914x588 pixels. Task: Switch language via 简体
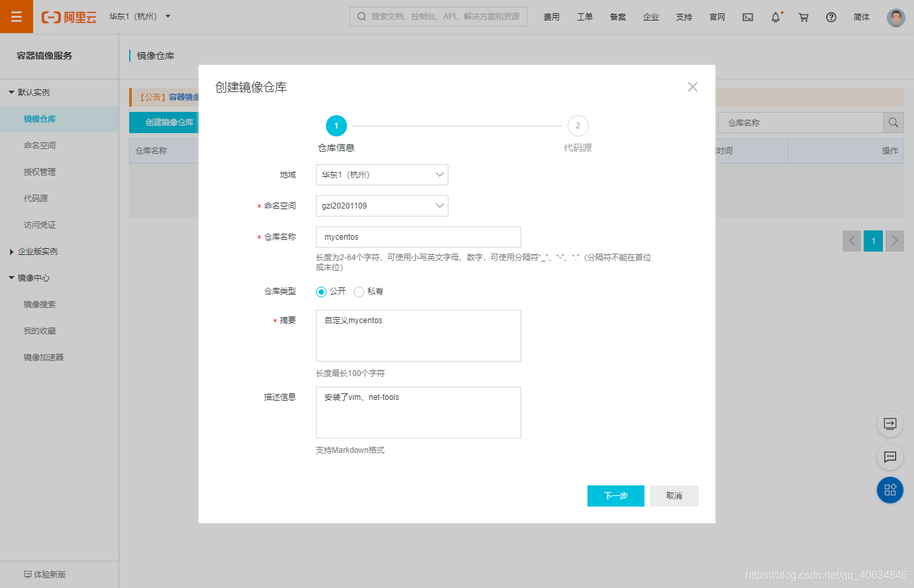[862, 17]
